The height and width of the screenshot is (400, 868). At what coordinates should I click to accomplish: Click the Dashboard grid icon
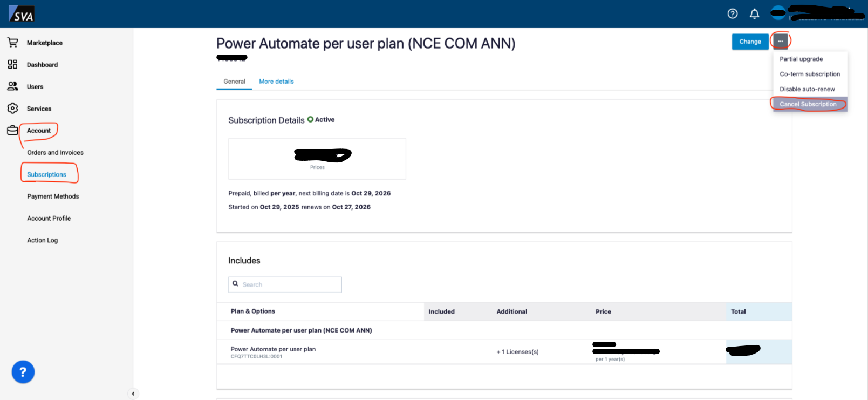click(12, 65)
